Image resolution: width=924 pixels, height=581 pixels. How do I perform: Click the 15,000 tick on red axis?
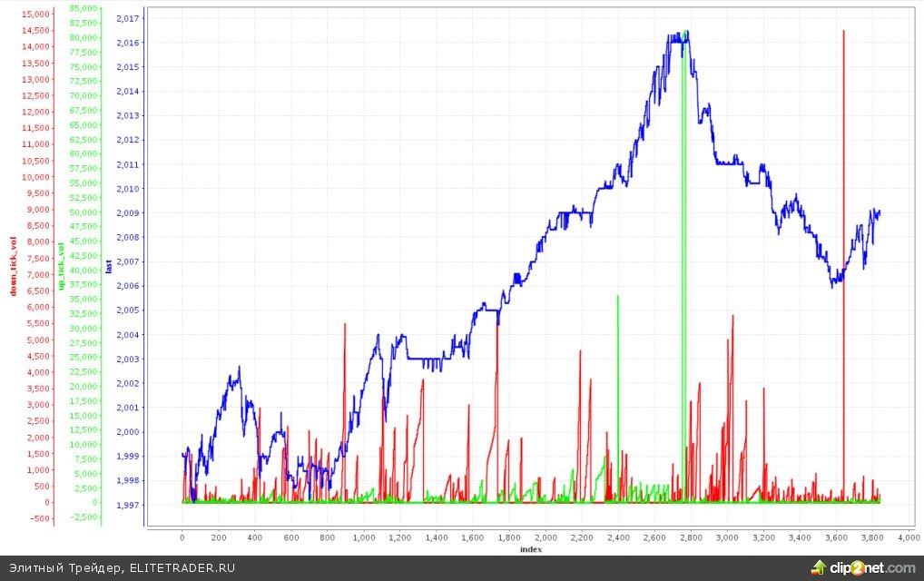click(36, 15)
